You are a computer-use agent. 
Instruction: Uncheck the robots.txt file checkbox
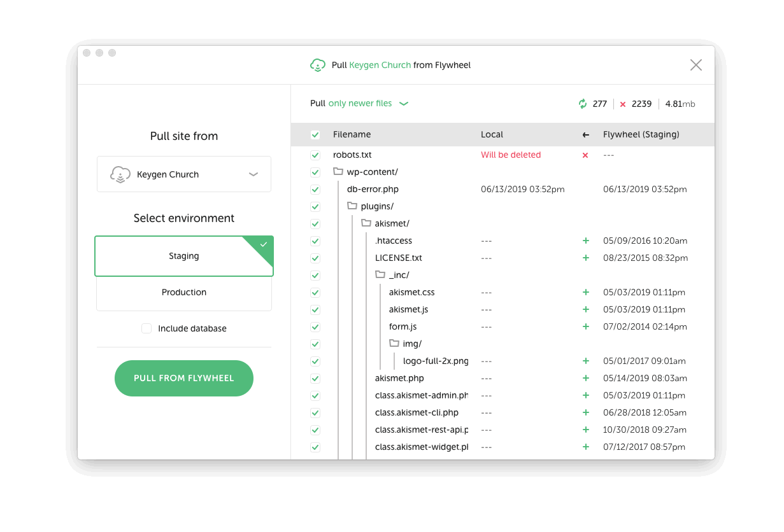[315, 155]
